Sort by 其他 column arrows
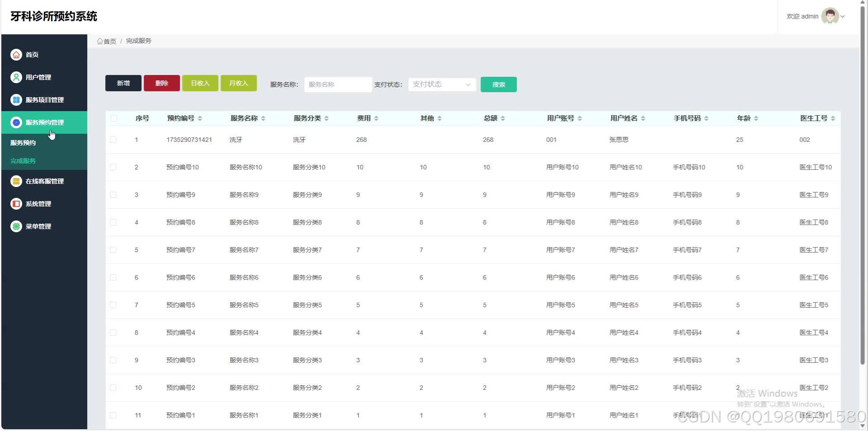Image resolution: width=868 pixels, height=431 pixels. (x=439, y=118)
